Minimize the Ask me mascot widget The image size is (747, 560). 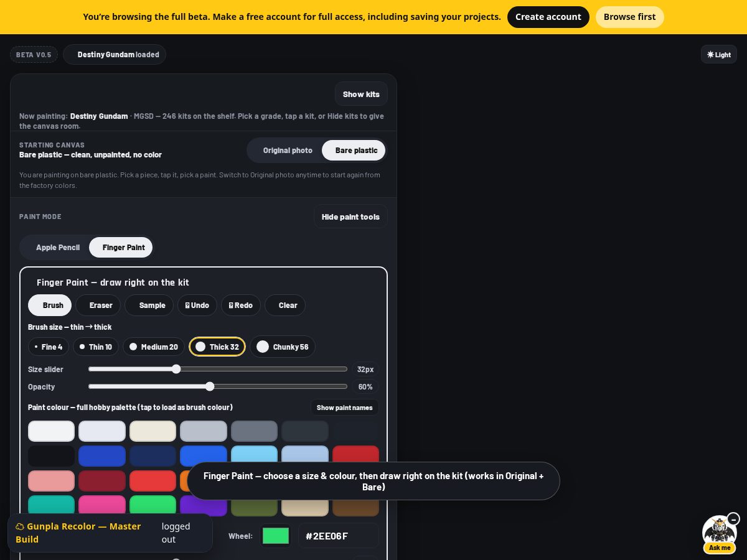click(733, 519)
